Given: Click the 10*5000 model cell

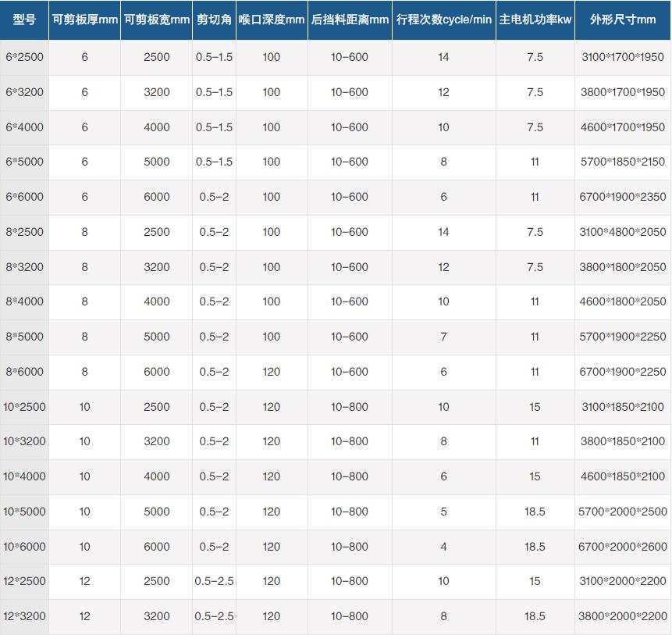Looking at the screenshot, I should click(24, 512).
